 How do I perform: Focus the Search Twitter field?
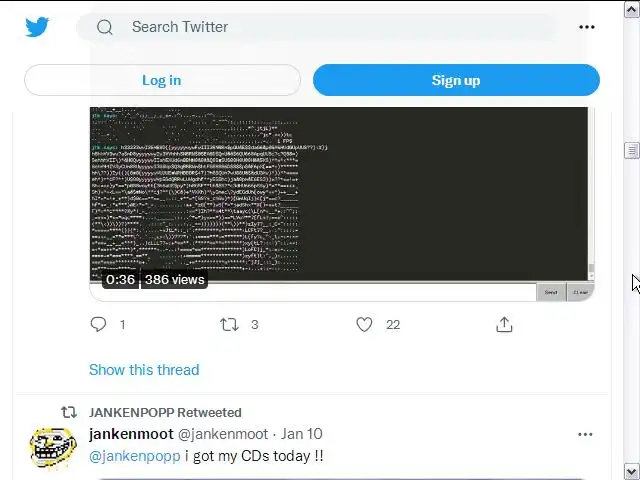(330, 27)
